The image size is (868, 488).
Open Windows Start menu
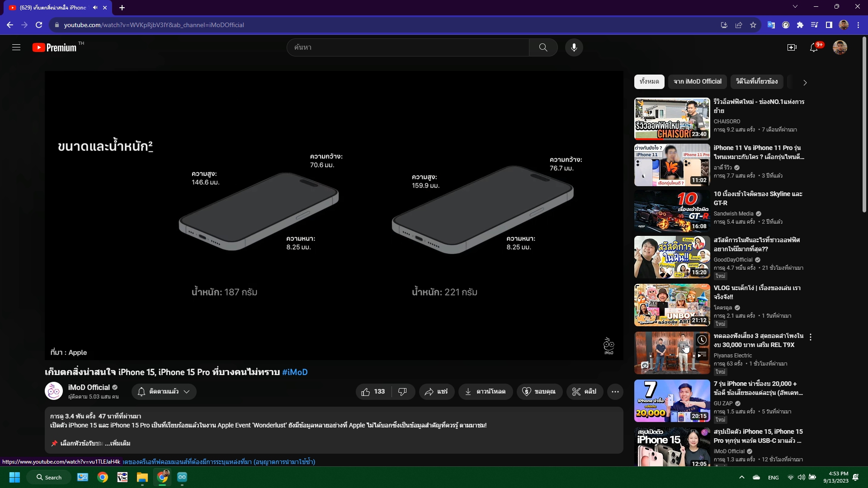(14, 477)
